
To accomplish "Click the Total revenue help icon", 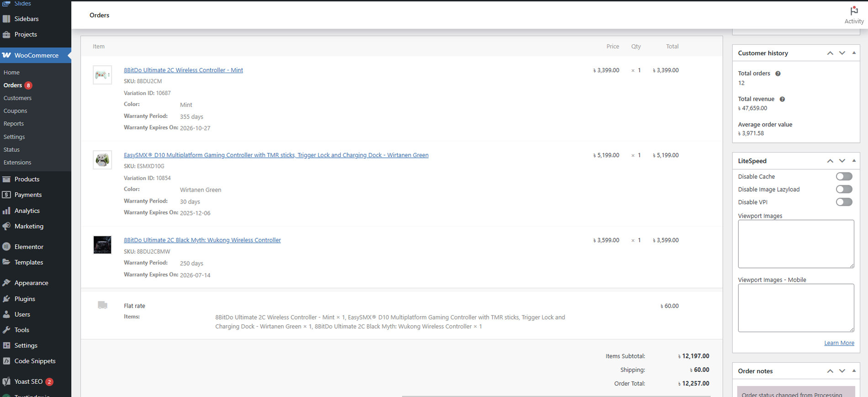I will point(782,99).
